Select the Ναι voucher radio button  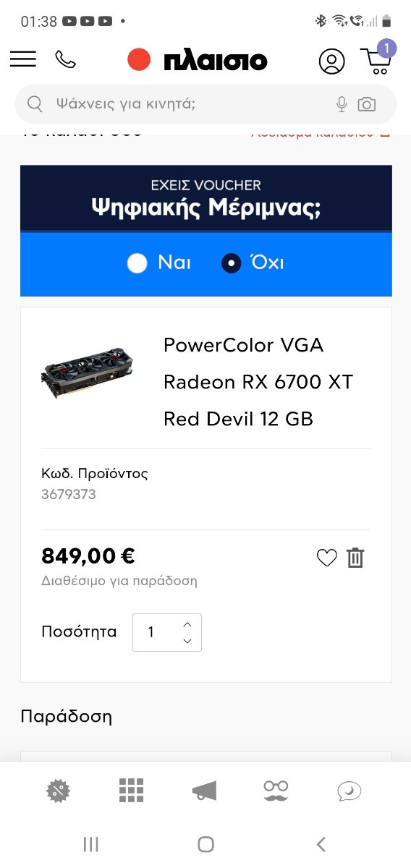coord(137,263)
